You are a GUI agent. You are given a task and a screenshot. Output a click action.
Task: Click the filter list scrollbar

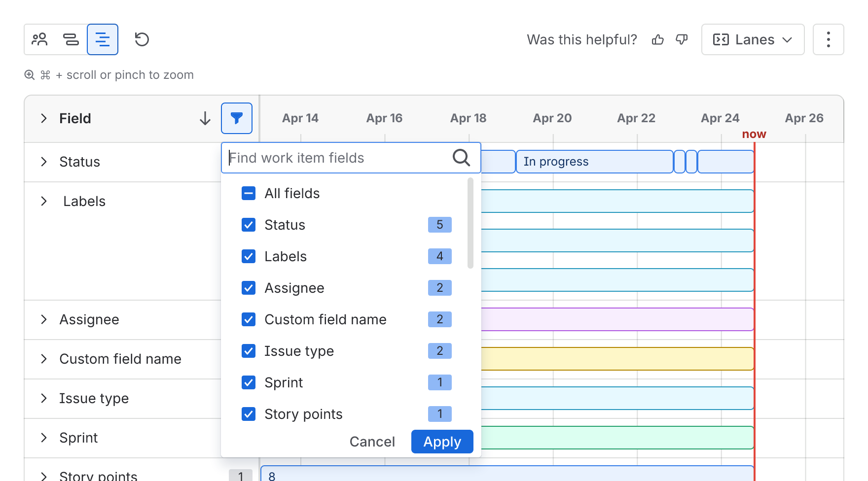[470, 223]
